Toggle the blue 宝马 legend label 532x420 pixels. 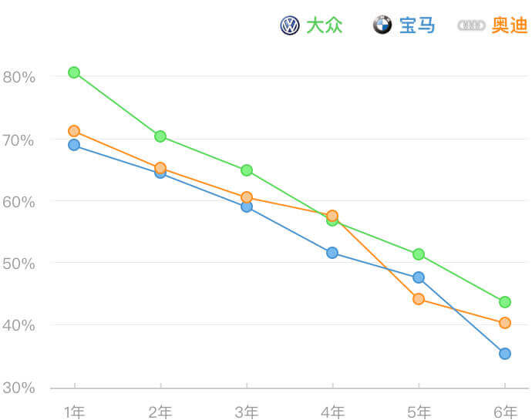point(417,25)
